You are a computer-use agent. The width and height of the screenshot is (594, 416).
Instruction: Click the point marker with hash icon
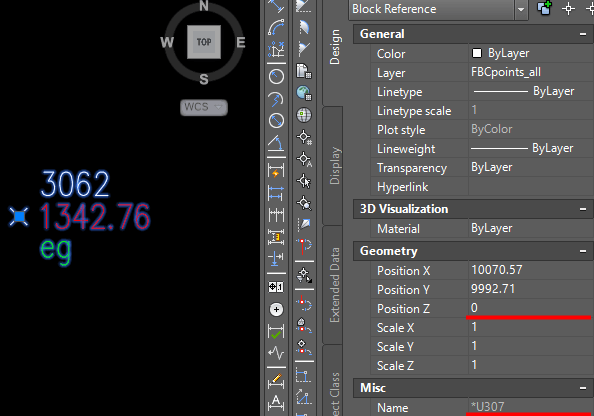point(304,137)
